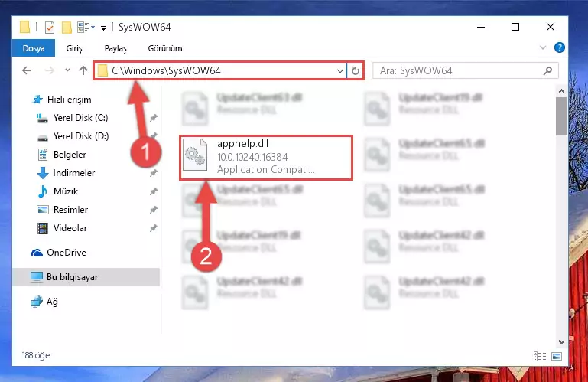Click the folder icon in title bar
This screenshot has width=588, height=382.
coord(24,27)
